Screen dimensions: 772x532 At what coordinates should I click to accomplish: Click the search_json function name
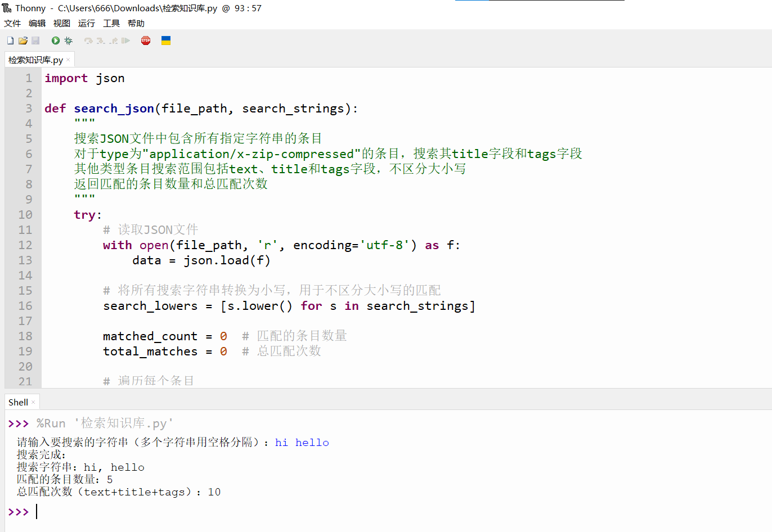[114, 109]
